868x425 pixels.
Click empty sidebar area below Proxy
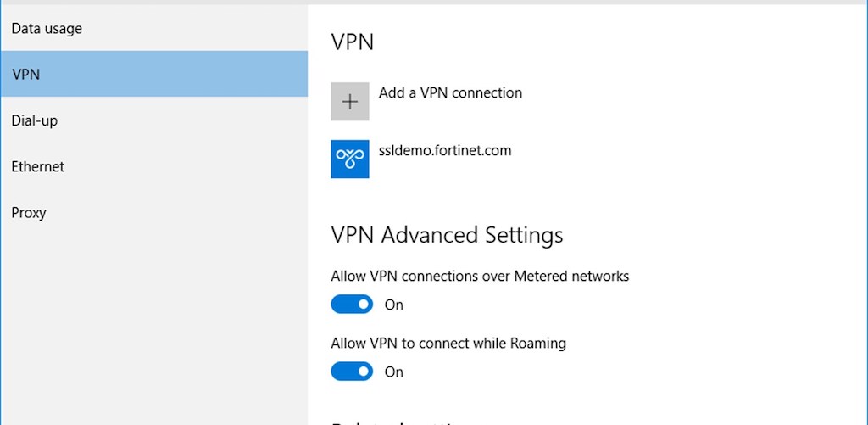[x=153, y=322]
